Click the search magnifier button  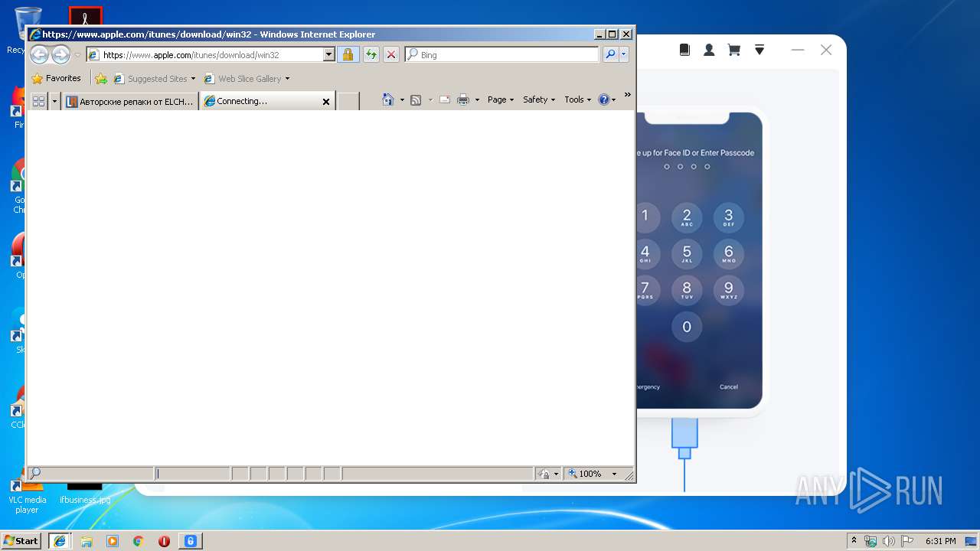(x=610, y=54)
